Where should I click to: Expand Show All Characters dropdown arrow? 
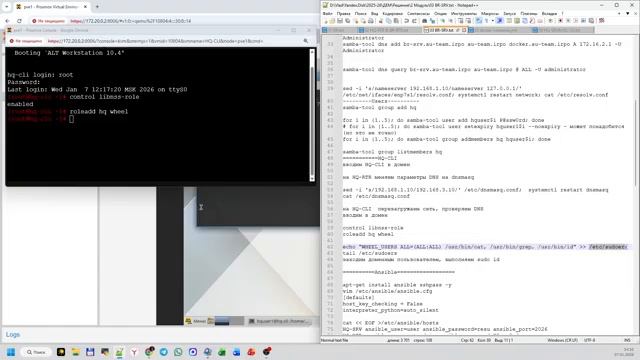pos(493,20)
